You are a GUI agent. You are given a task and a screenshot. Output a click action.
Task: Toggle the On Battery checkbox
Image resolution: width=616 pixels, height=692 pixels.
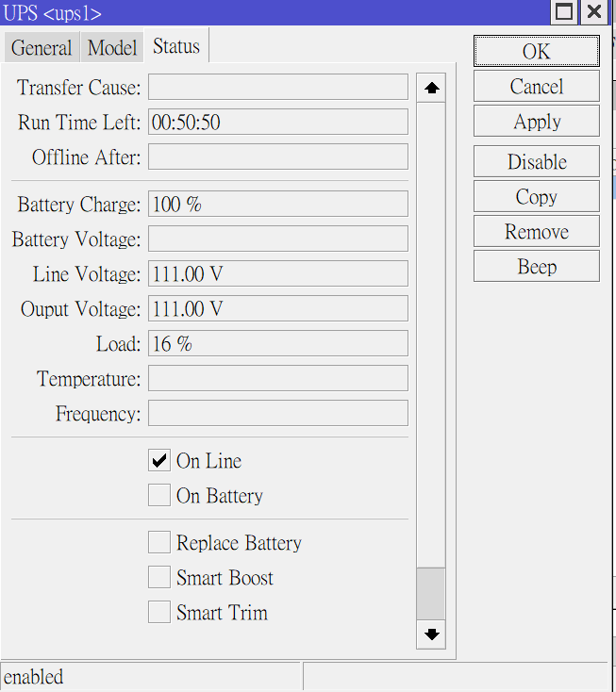click(159, 495)
